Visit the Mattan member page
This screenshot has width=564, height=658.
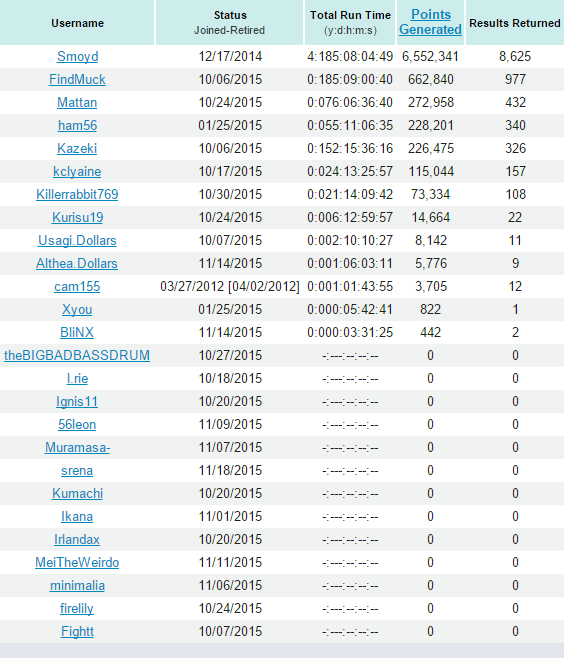pos(77,102)
